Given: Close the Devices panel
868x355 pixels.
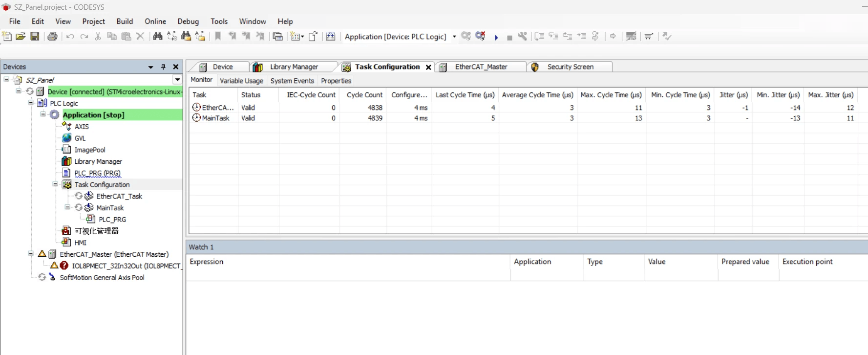Looking at the screenshot, I should tap(176, 67).
